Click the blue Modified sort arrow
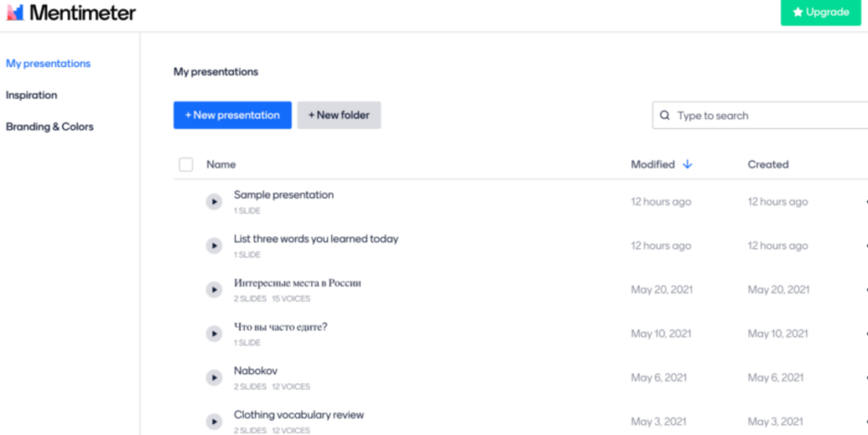 pyautogui.click(x=687, y=165)
